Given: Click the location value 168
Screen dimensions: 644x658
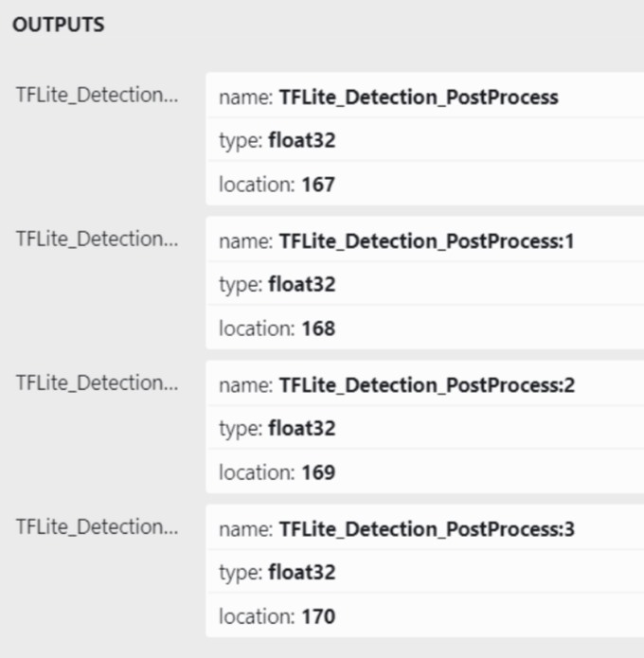Looking at the screenshot, I should (x=318, y=329).
